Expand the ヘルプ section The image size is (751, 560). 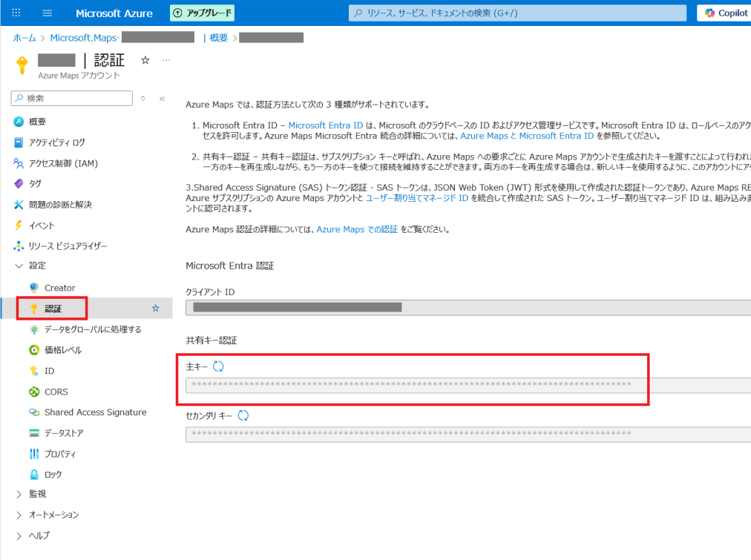point(19,536)
